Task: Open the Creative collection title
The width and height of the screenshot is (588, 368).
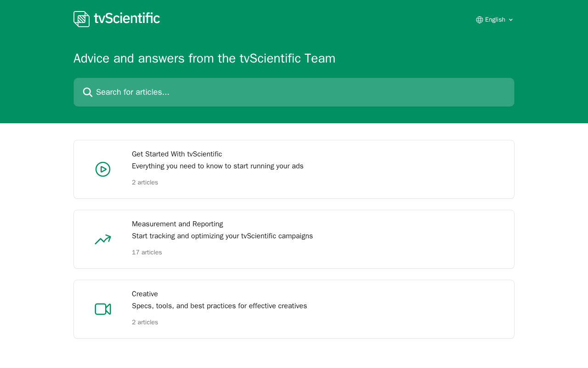Action: click(145, 294)
